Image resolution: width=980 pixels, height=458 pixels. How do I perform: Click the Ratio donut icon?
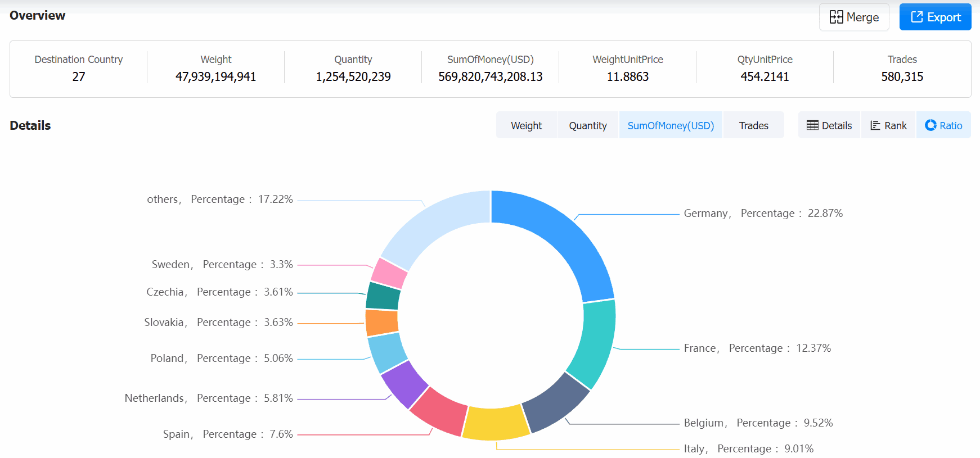pyautogui.click(x=930, y=125)
